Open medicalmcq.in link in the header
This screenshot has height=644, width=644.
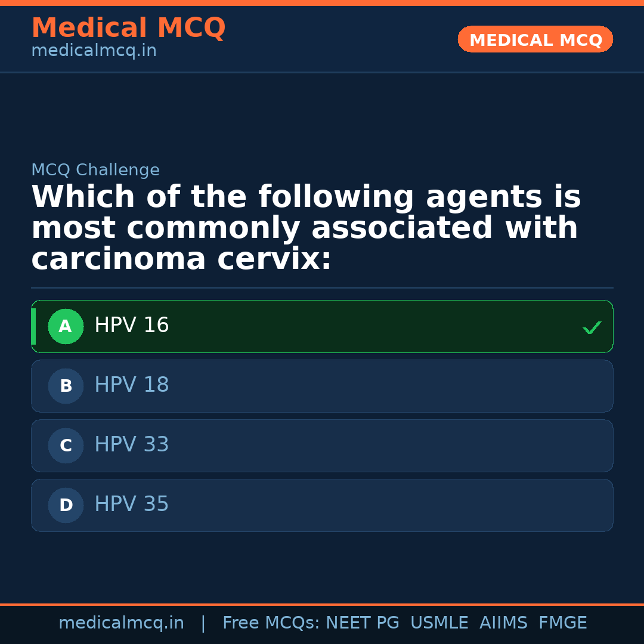[94, 51]
